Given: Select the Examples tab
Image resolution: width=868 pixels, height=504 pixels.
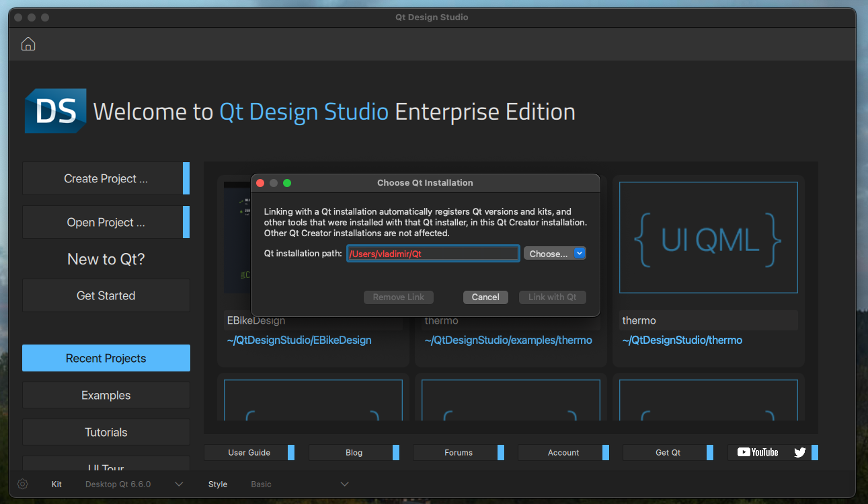Looking at the screenshot, I should point(106,395).
